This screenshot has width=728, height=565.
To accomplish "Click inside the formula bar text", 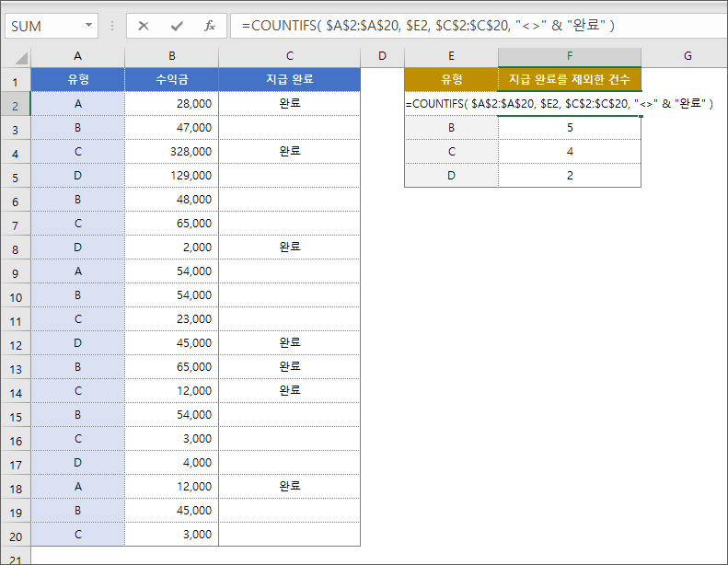I will pyautogui.click(x=428, y=26).
